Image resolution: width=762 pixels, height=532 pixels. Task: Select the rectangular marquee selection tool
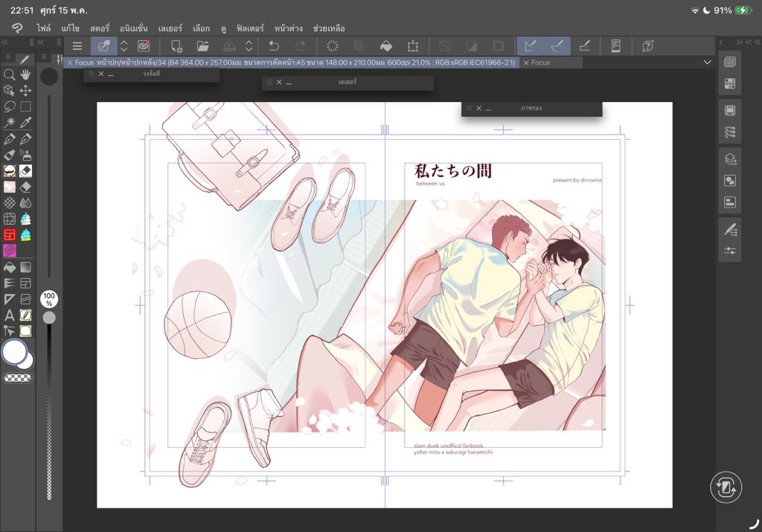[25, 106]
